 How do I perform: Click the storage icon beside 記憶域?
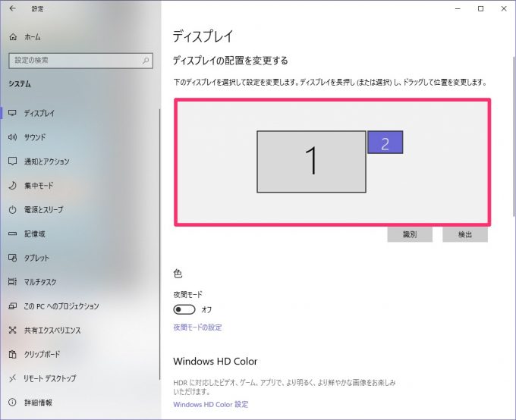12,234
